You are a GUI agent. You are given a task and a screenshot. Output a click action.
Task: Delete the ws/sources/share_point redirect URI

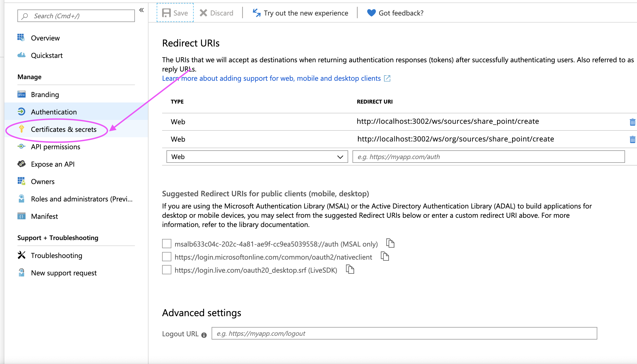[632, 122]
